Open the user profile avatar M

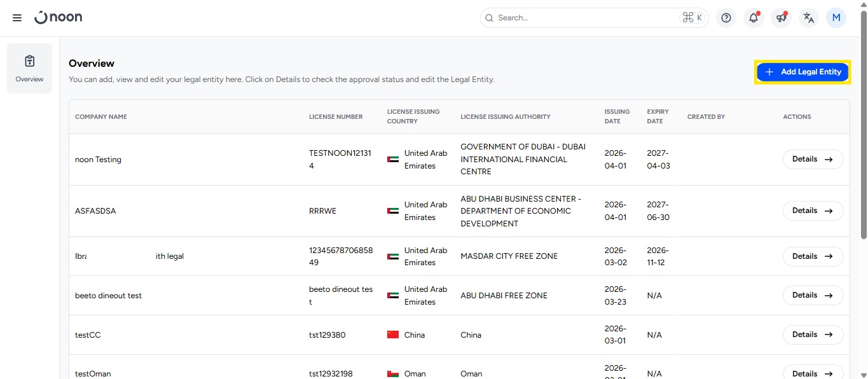(x=836, y=18)
